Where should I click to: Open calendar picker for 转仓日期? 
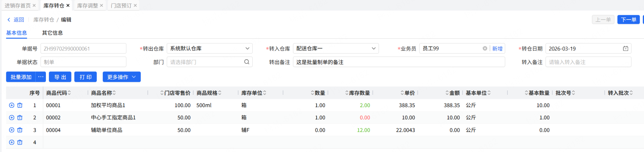coord(625,49)
